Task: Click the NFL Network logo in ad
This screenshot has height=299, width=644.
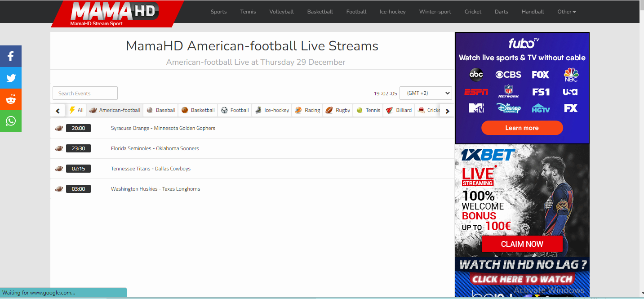Action: 508,91
